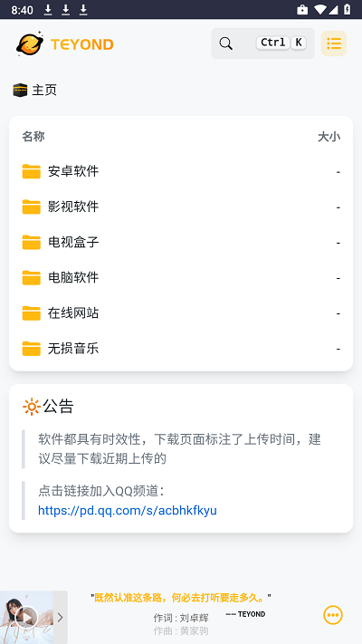The image size is (362, 644).
Task: Click the Ctrl K search field
Action: [x=263, y=43]
